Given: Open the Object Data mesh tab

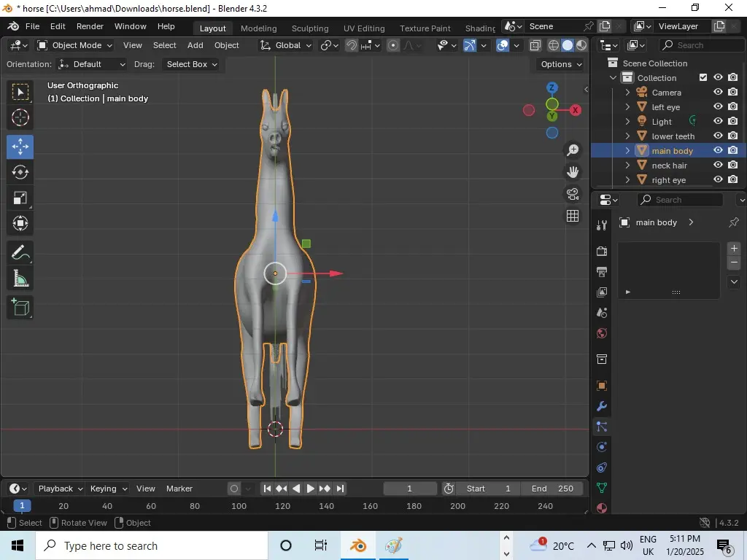Looking at the screenshot, I should 602,488.
